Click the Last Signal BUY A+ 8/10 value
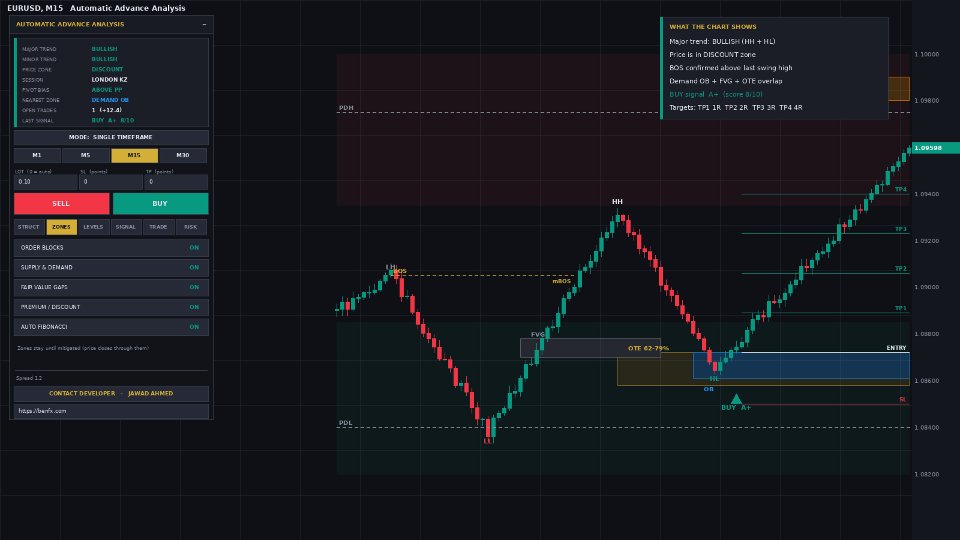The image size is (960, 540). pos(113,121)
